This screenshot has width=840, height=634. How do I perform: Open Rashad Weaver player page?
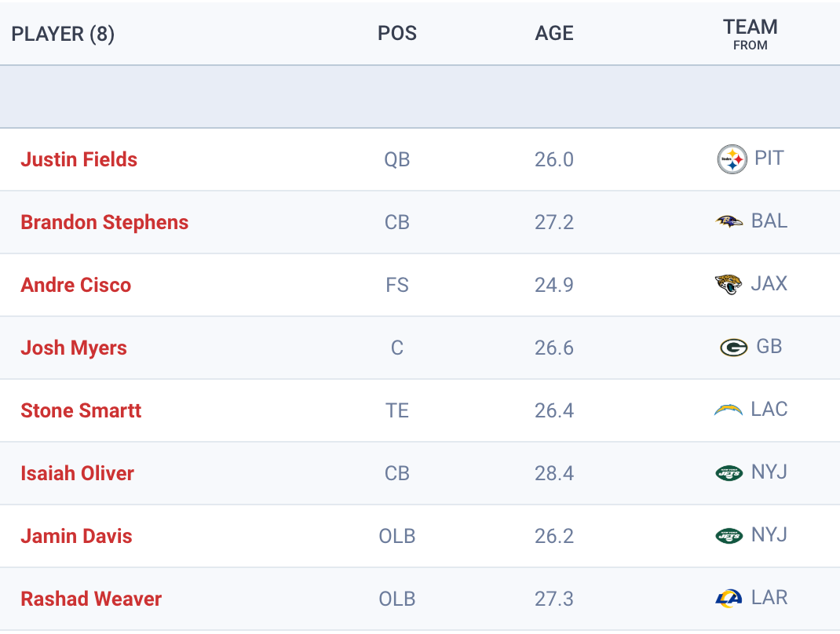click(91, 599)
